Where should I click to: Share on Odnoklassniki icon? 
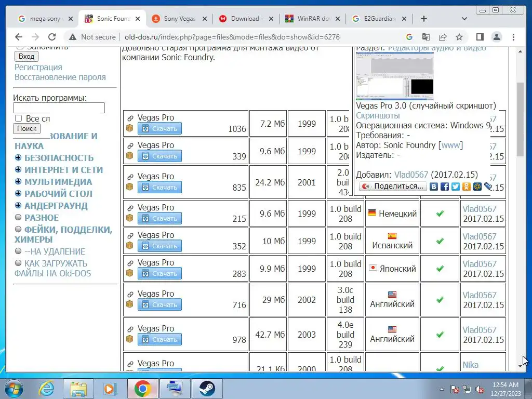(x=466, y=187)
